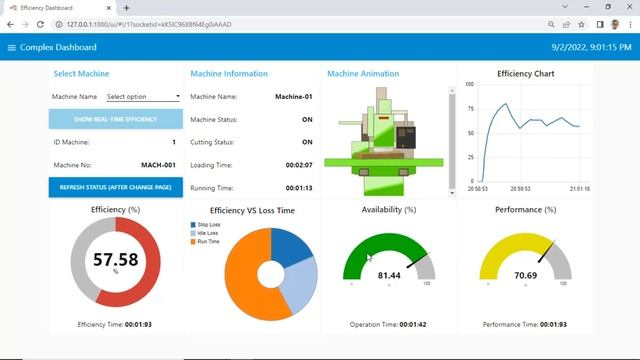Click the 70.69 performance value
This screenshot has height=360, width=640.
[x=525, y=276]
